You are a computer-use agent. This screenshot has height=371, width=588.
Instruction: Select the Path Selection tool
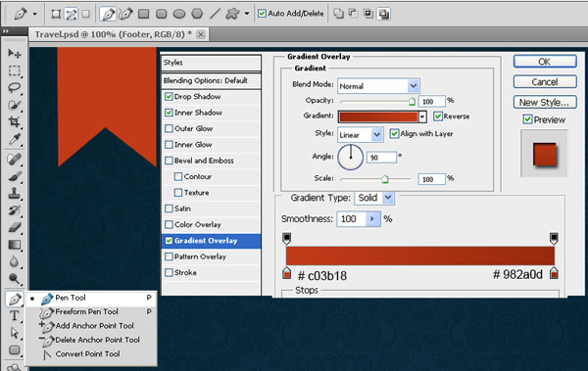pyautogui.click(x=15, y=333)
